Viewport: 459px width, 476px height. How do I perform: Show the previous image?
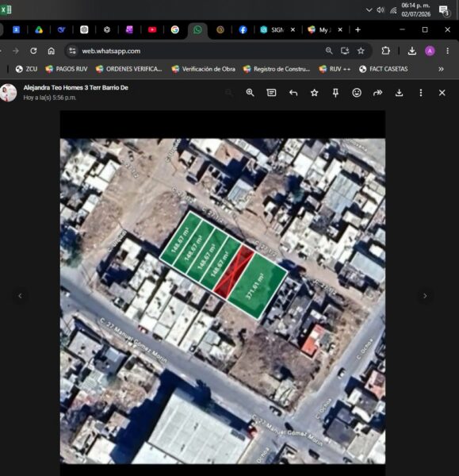tap(20, 296)
